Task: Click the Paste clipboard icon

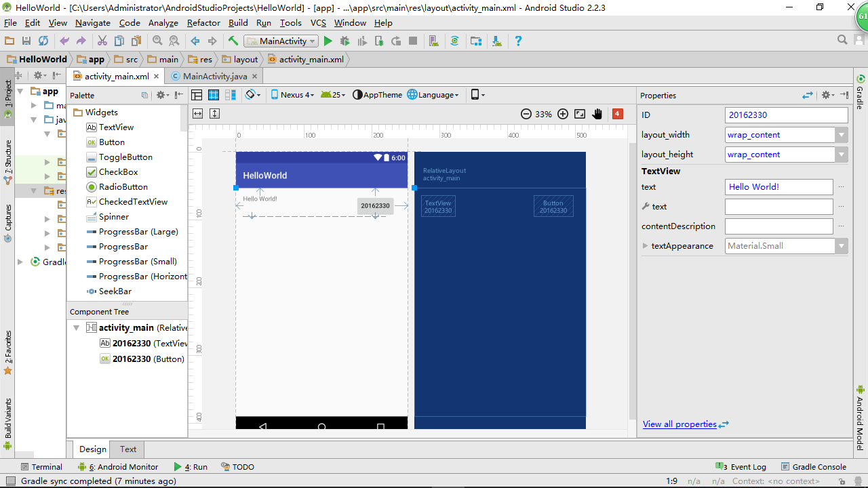Action: click(136, 41)
